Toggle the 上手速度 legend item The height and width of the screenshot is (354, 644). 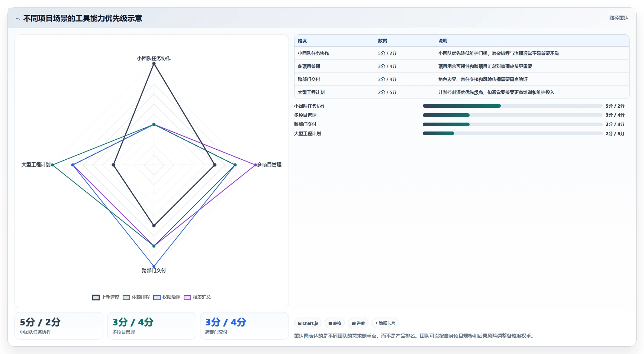click(x=106, y=297)
